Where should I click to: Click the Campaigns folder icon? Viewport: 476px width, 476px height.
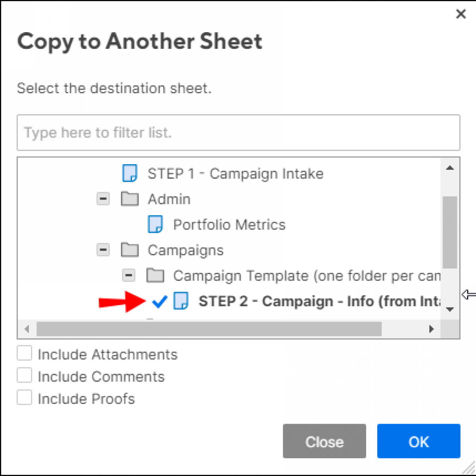pyautogui.click(x=129, y=250)
